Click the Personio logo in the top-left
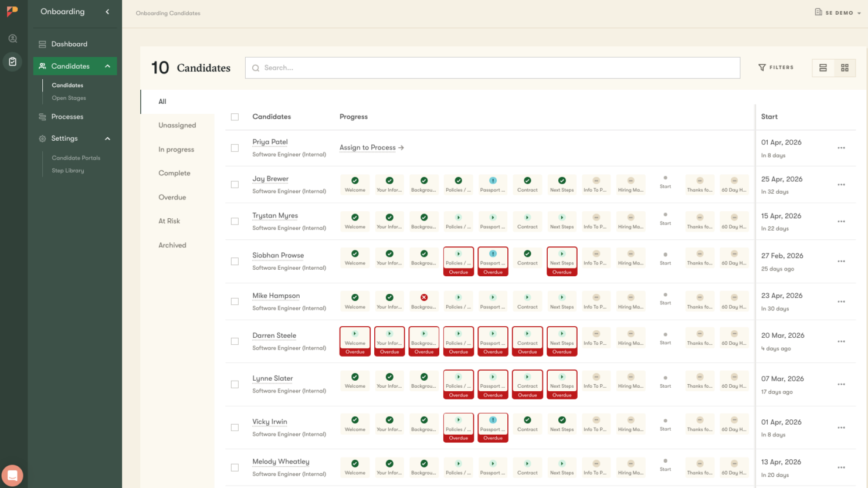The height and width of the screenshot is (488, 868). (12, 11)
